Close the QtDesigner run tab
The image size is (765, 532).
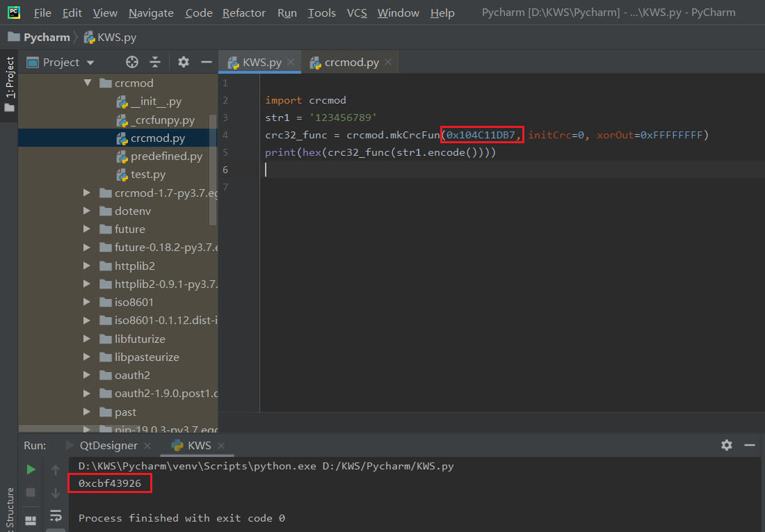pyautogui.click(x=147, y=446)
